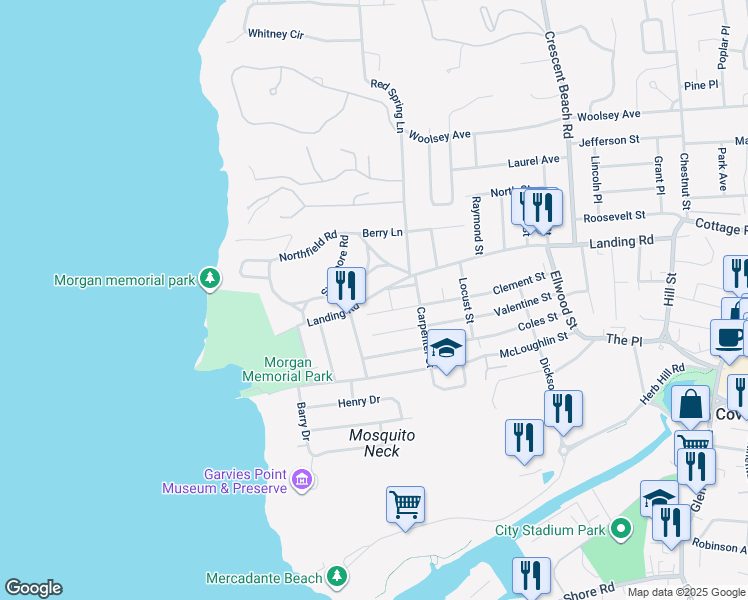Image resolution: width=748 pixels, height=600 pixels.
Task: Click the restaurant marker right of Mosquito Neck label
Action: (x=524, y=438)
